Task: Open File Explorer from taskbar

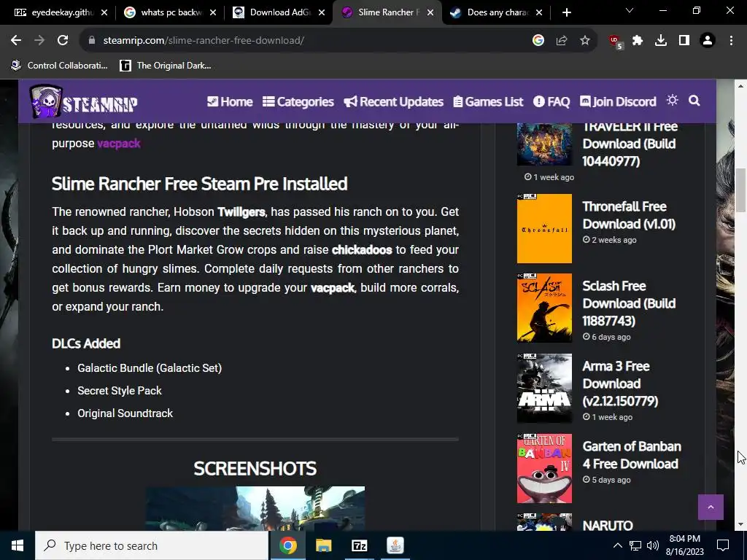Action: point(323,545)
